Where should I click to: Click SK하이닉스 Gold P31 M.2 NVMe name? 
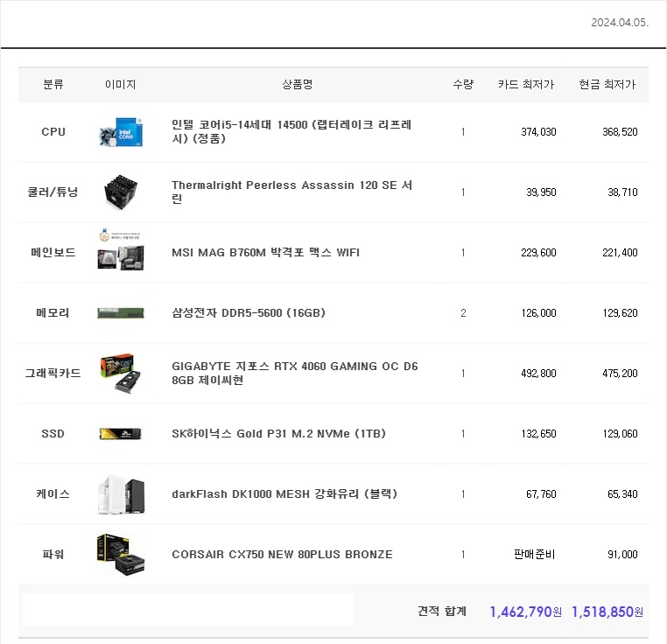point(278,434)
